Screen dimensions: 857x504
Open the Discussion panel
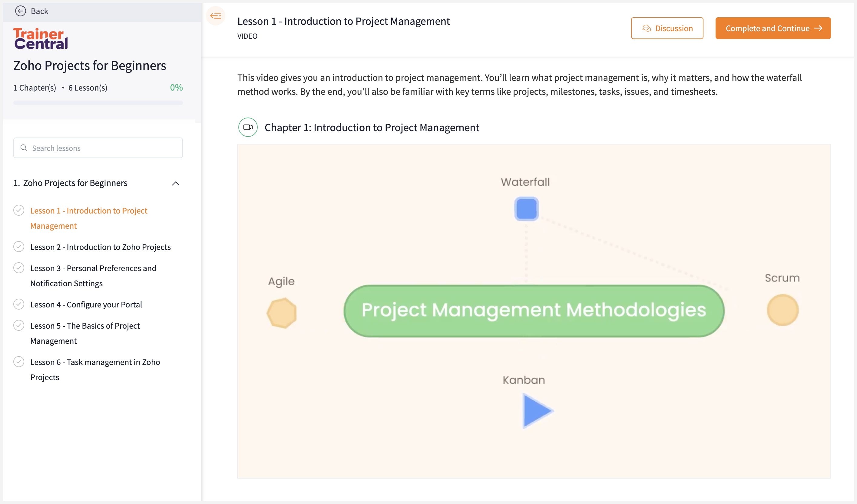(x=667, y=28)
